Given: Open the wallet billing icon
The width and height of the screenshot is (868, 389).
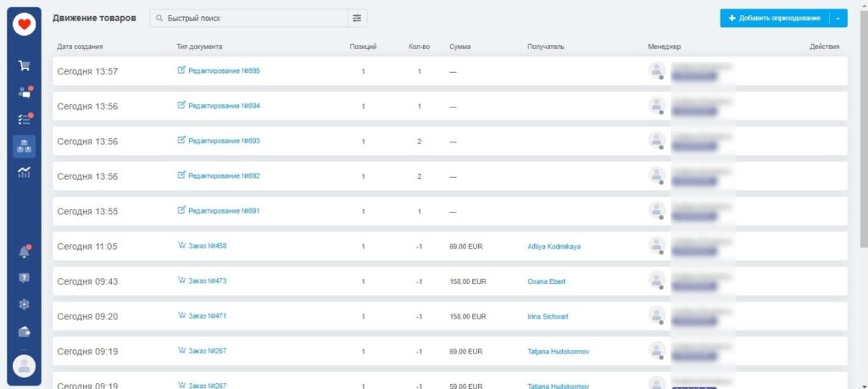Looking at the screenshot, I should pyautogui.click(x=25, y=331).
